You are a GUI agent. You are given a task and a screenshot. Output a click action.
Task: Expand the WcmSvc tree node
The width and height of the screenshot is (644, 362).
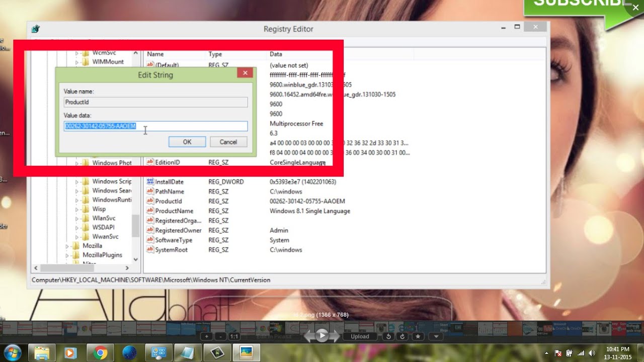[x=77, y=53]
